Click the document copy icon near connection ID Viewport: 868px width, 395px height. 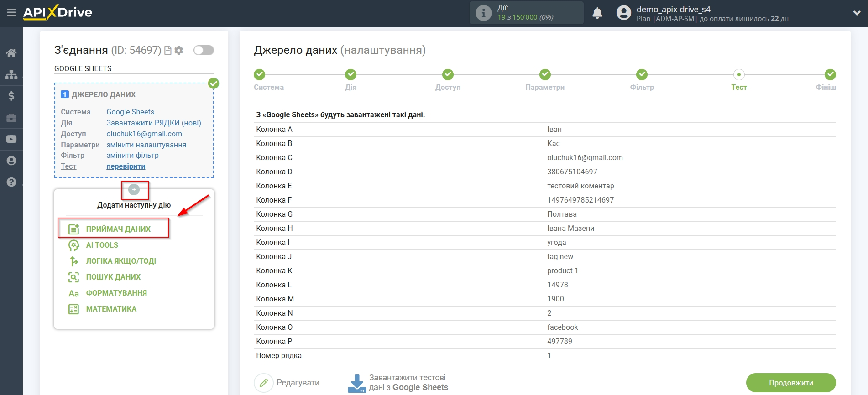pos(168,50)
